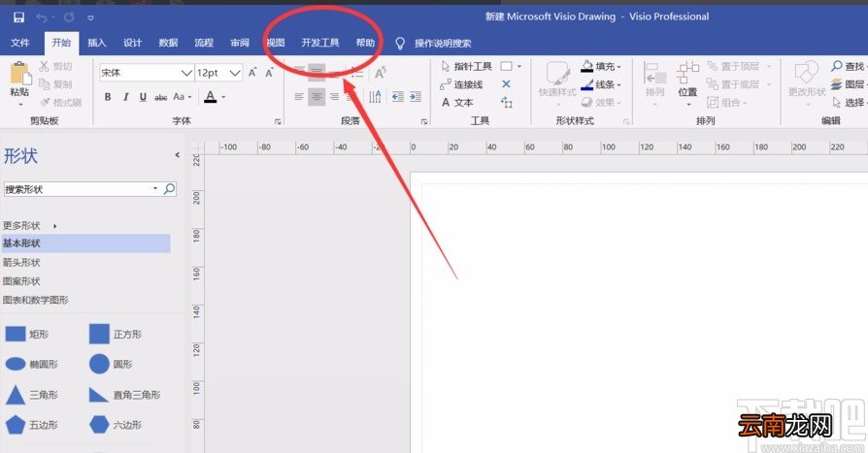Viewport: 868px width, 453px height.
Task: Open the 文件 tab
Action: point(20,43)
